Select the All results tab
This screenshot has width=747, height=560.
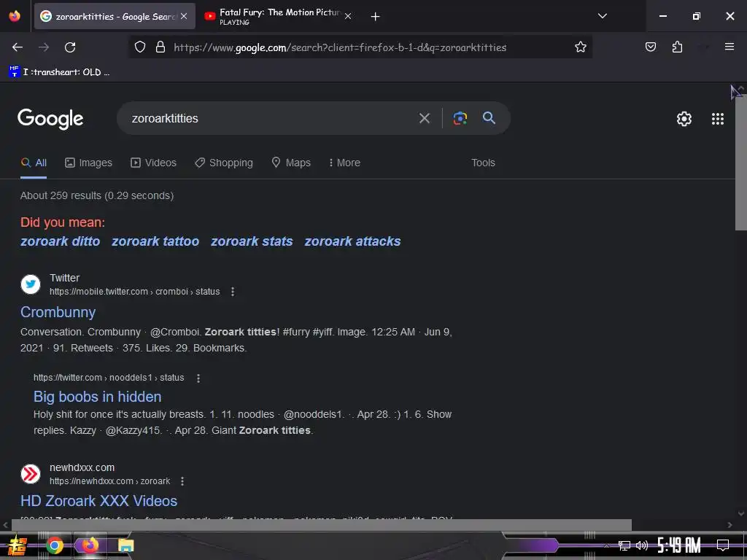click(34, 163)
